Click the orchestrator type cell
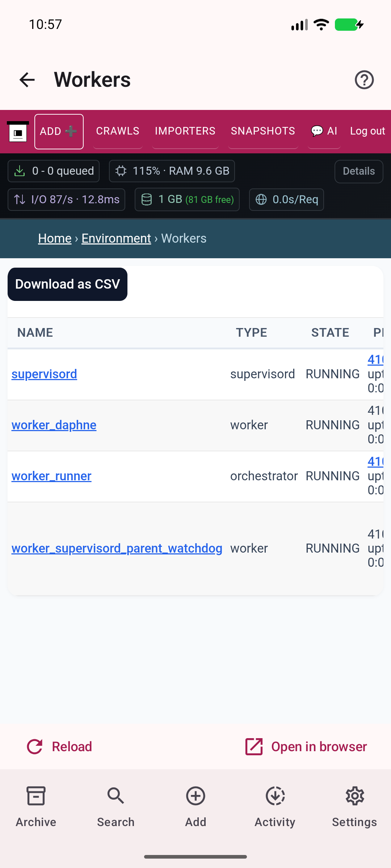 264,476
